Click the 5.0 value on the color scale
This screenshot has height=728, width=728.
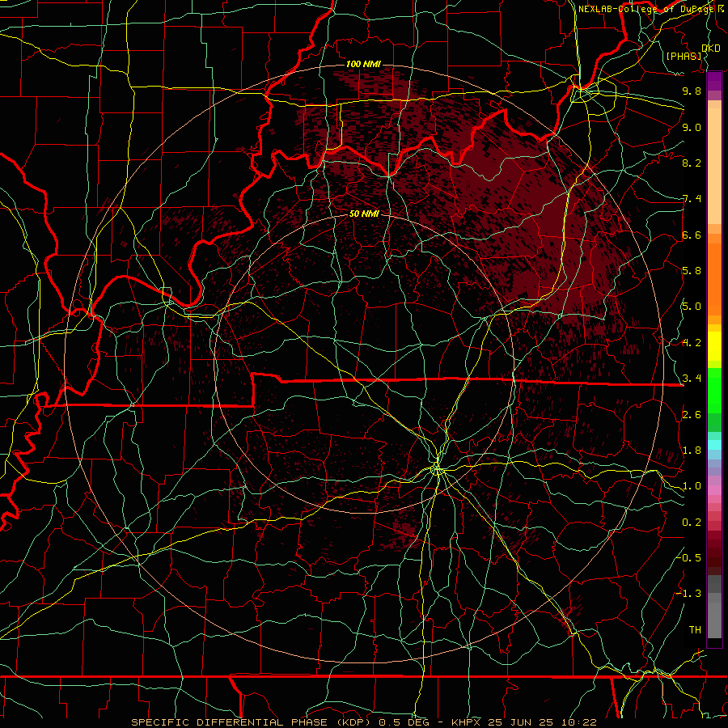pos(692,307)
